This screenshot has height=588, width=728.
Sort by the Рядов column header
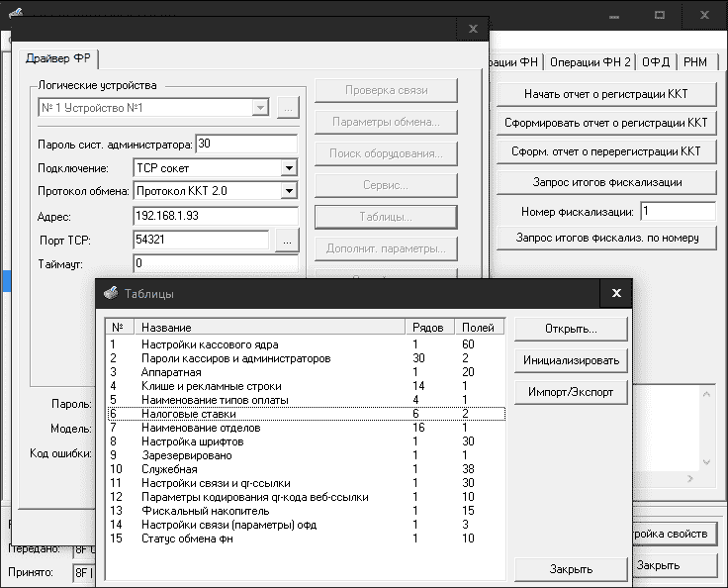click(x=430, y=328)
